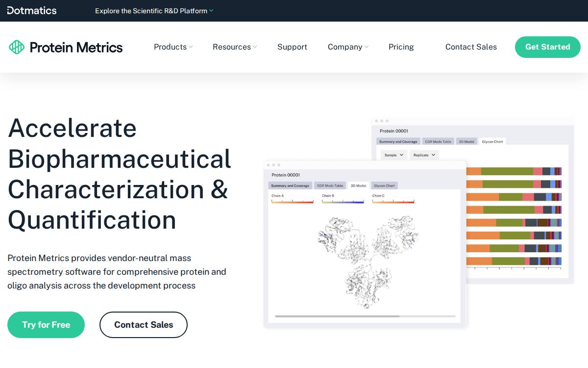Click the Protein Metrics hexagon logo icon

click(17, 47)
